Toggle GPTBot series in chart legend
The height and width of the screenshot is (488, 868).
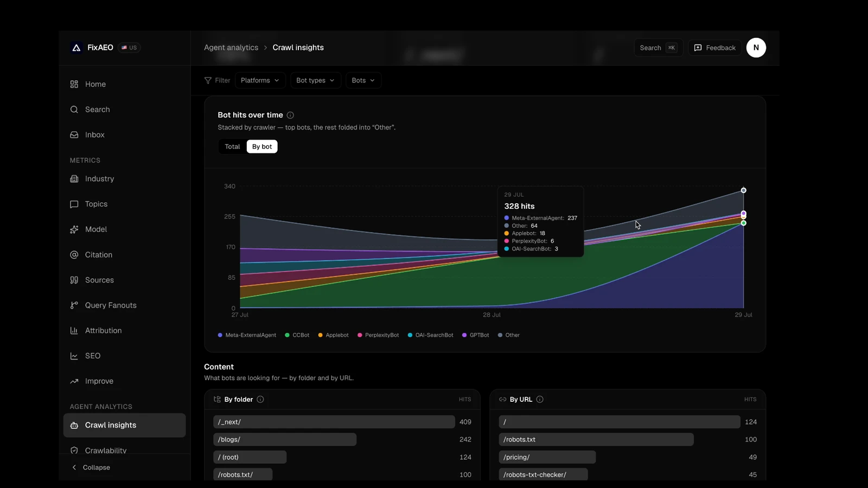pyautogui.click(x=475, y=335)
